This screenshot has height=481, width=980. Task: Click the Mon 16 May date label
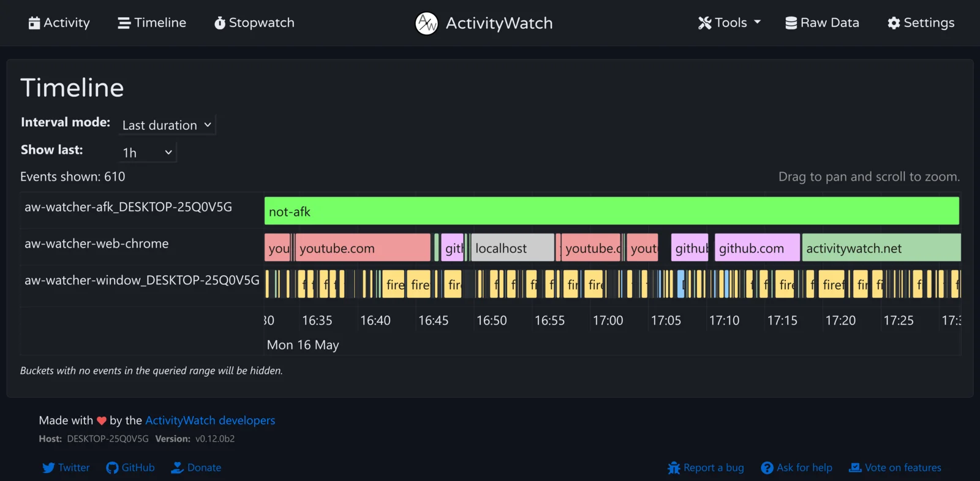point(303,345)
